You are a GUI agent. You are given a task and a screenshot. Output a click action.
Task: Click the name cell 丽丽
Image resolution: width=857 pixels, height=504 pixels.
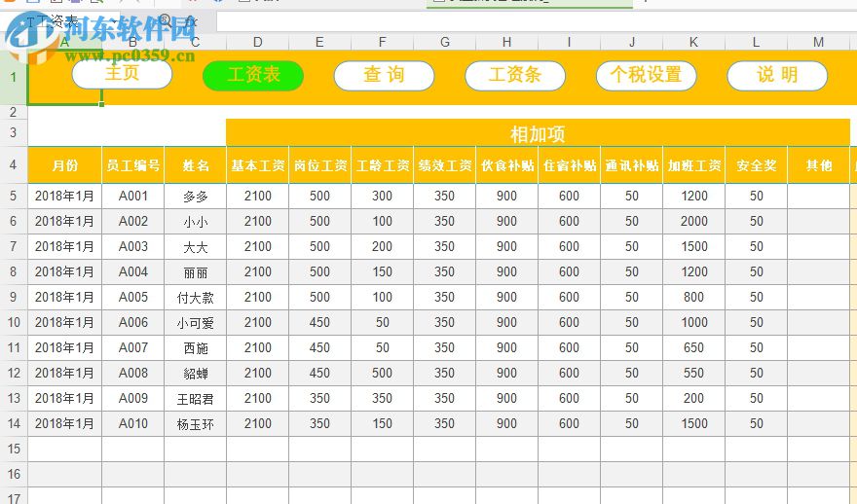pyautogui.click(x=195, y=271)
